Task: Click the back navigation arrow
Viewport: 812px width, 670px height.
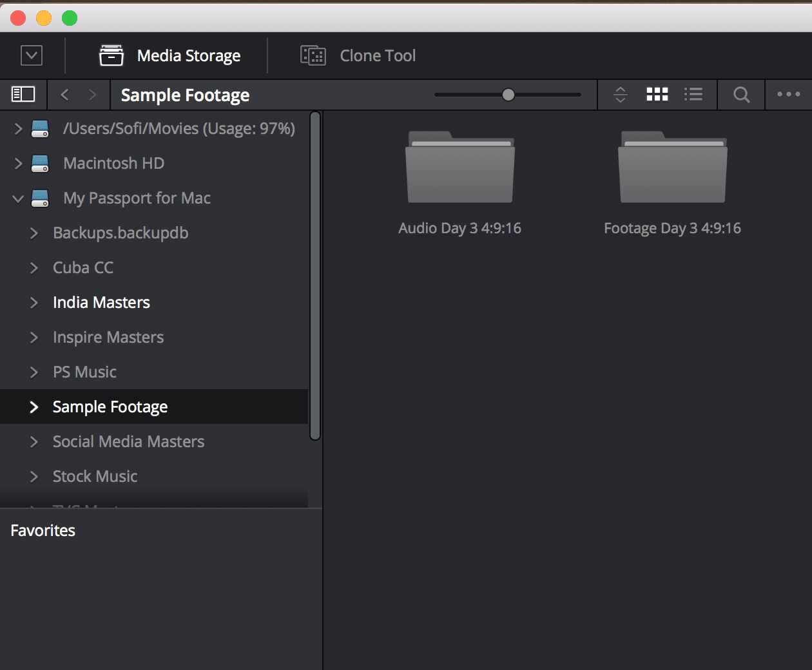Action: coord(64,94)
